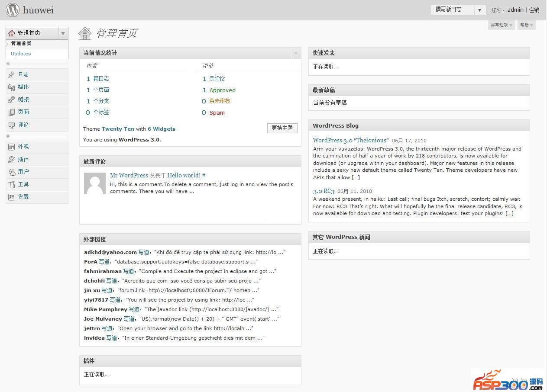The image size is (547, 392).
Task: Click 写道 link after adkhd@yahoo.com
Action: 144,252
